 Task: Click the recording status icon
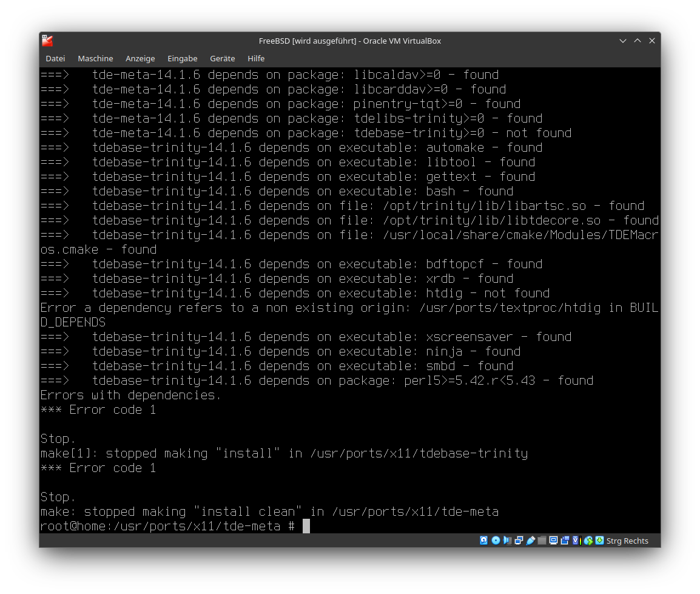(565, 541)
